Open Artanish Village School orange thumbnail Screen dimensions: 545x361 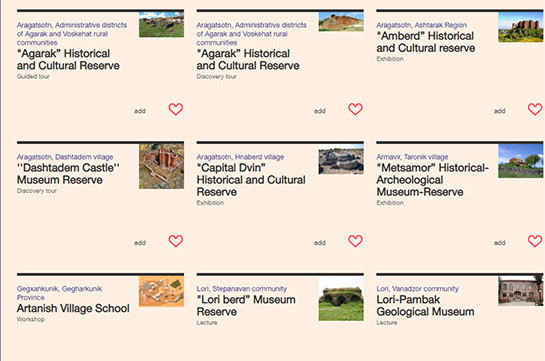coord(161,291)
